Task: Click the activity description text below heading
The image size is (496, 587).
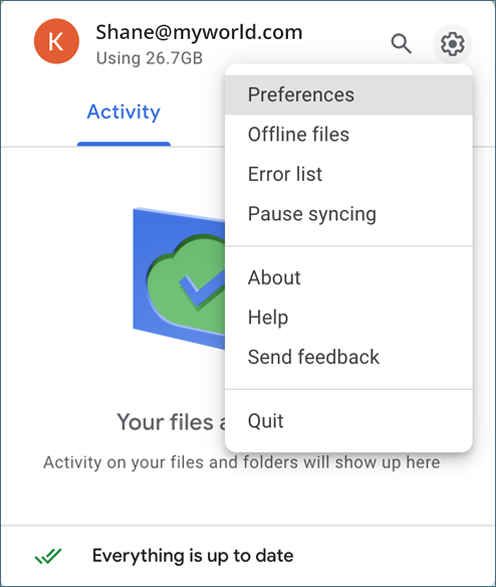Action: coord(241,462)
